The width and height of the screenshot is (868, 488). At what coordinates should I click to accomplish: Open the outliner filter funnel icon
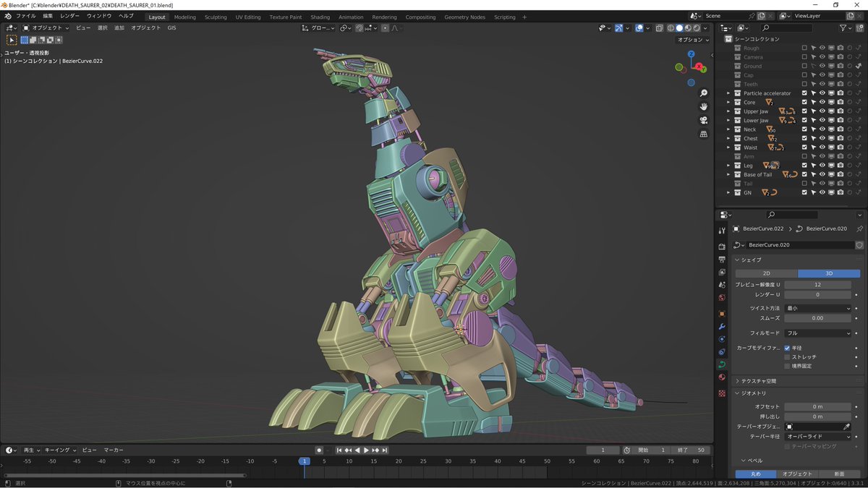point(844,27)
